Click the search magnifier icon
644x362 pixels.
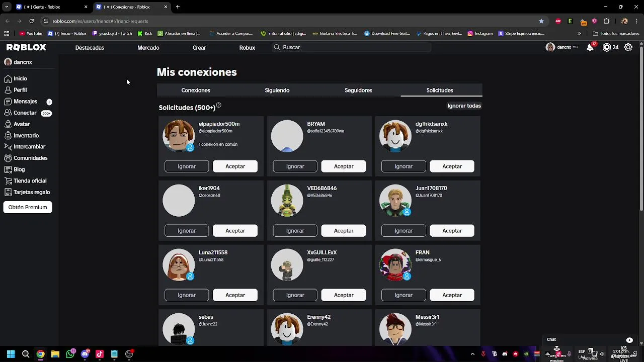277,47
